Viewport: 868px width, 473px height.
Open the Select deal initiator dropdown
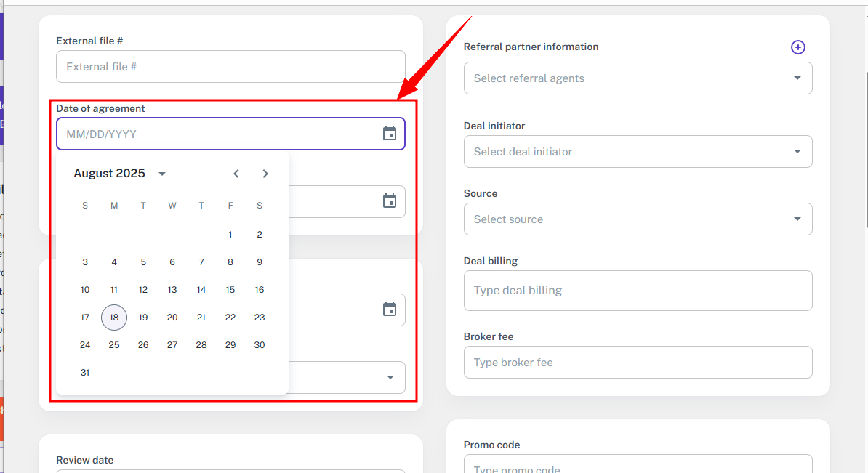point(638,152)
